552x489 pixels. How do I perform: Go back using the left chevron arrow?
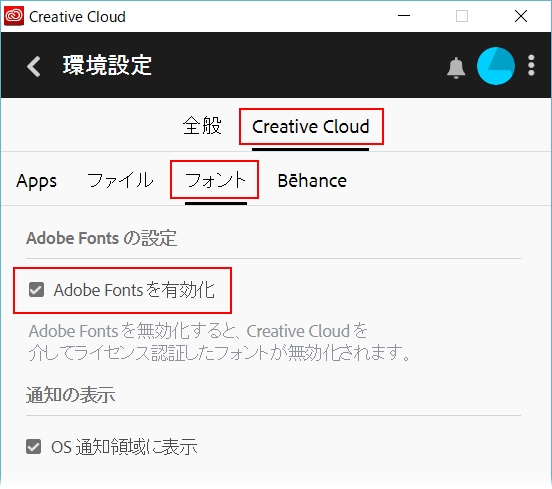tap(34, 66)
